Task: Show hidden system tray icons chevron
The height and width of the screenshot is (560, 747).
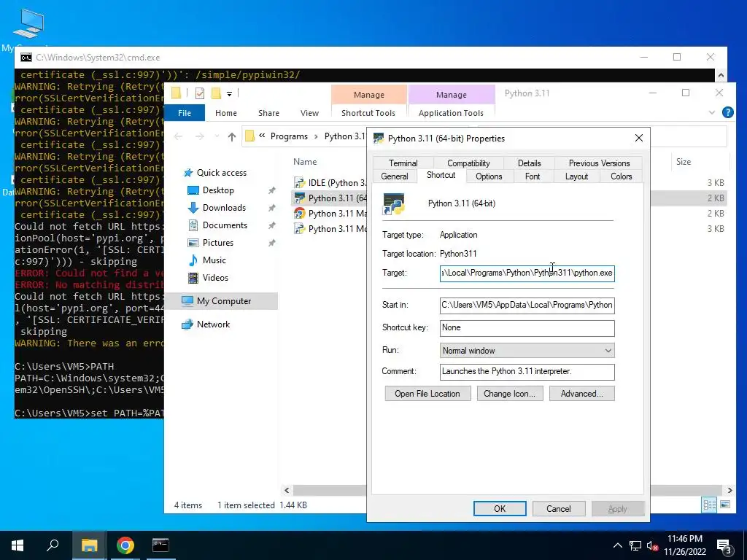Action: [617, 545]
